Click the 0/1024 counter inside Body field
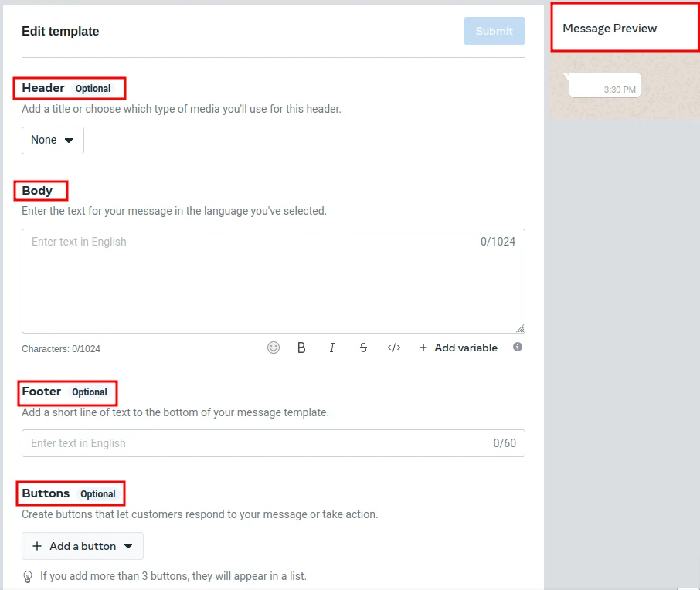Viewport: 700px width, 590px height. pyautogui.click(x=498, y=242)
